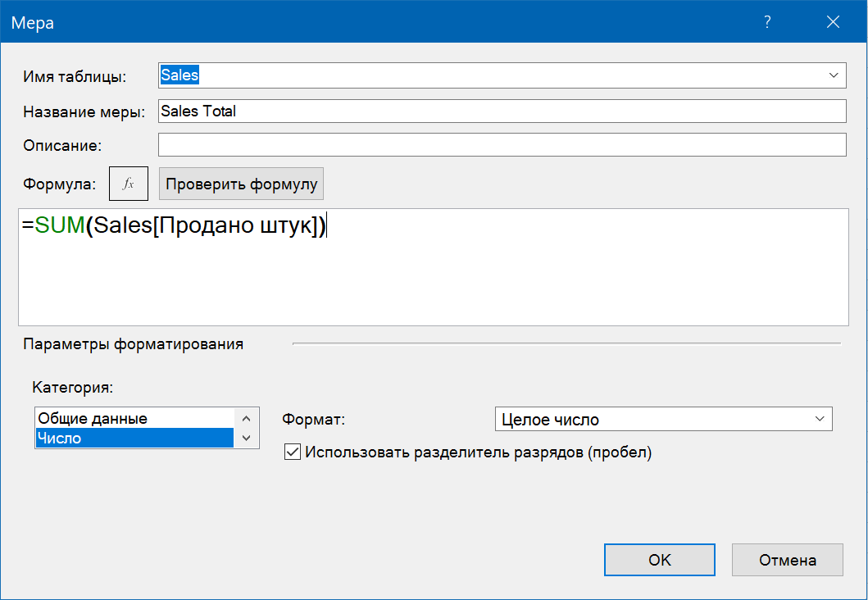Screen dimensions: 868x600
Task: Click the empty Описание field
Action: click(x=502, y=145)
